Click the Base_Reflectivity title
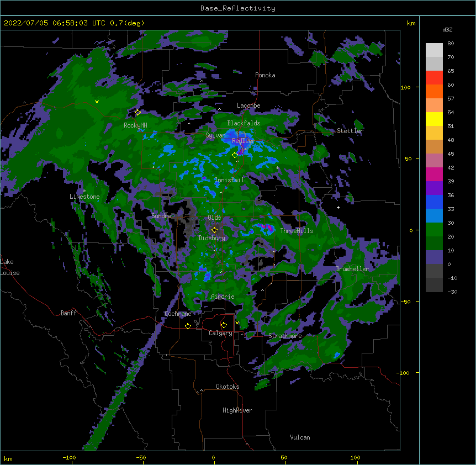The width and height of the screenshot is (476, 465). 238,8
